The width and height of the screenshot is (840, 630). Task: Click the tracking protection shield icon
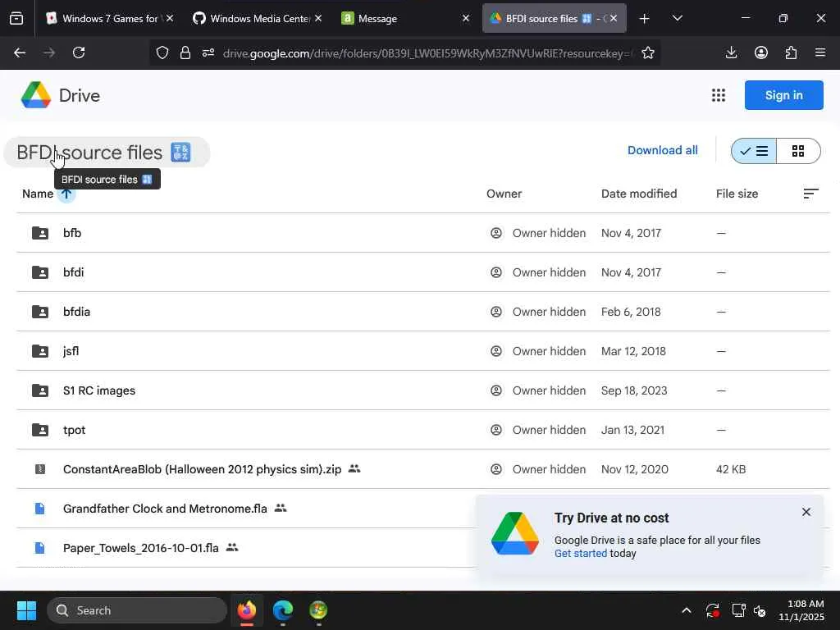tap(162, 52)
